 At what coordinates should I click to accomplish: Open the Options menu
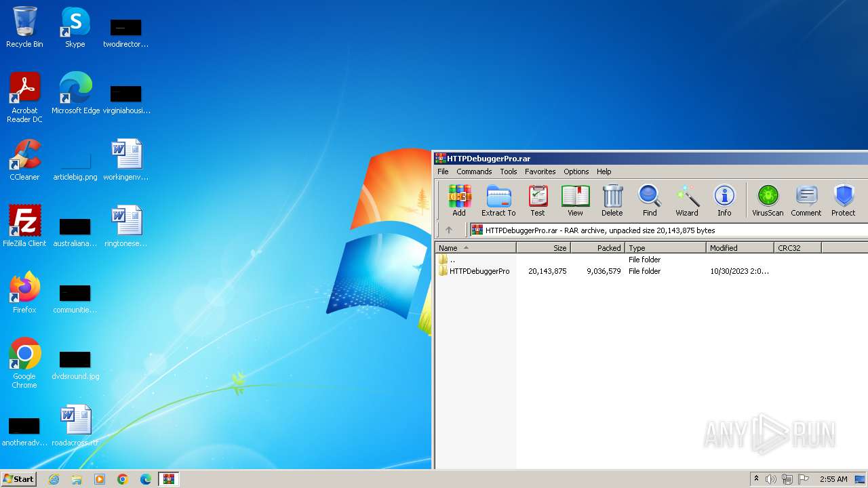[x=576, y=171]
